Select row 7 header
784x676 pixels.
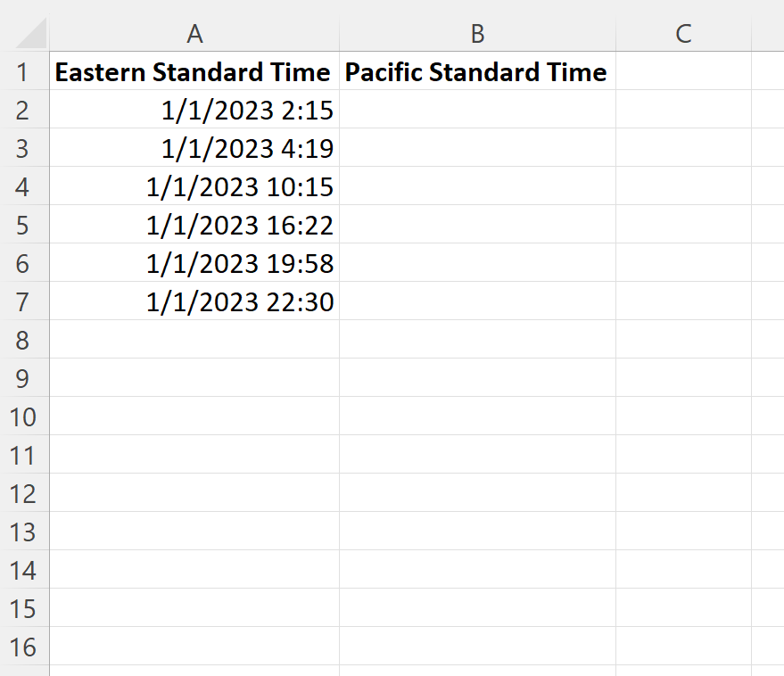24,301
